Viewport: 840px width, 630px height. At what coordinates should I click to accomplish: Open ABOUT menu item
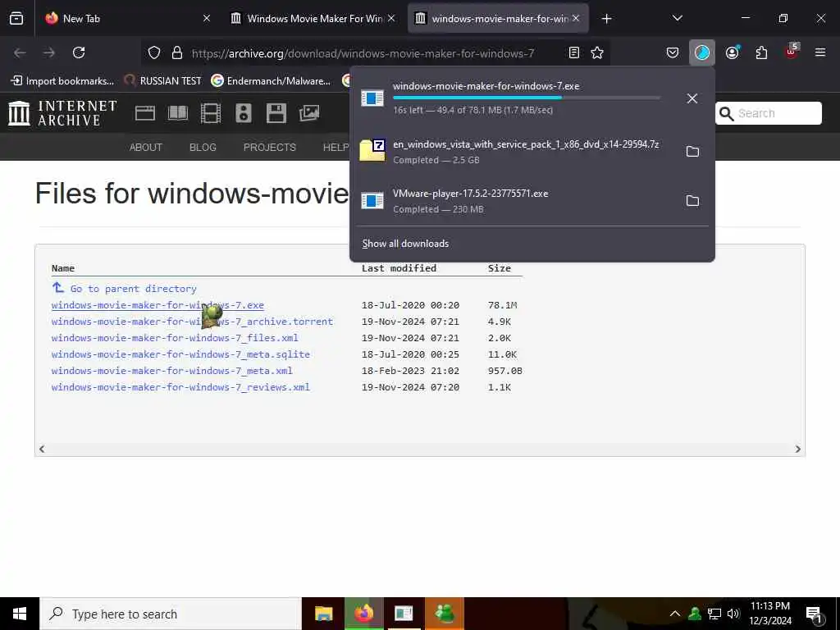tap(146, 148)
